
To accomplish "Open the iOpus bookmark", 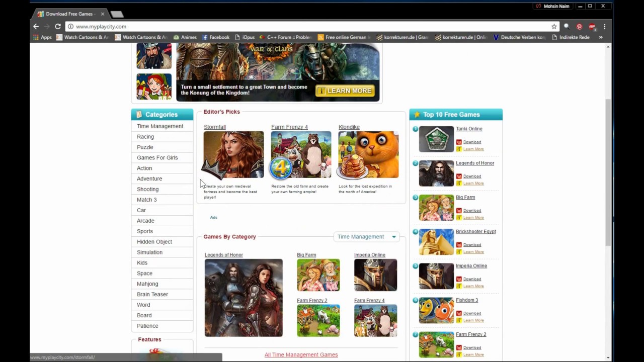I will coord(245,37).
